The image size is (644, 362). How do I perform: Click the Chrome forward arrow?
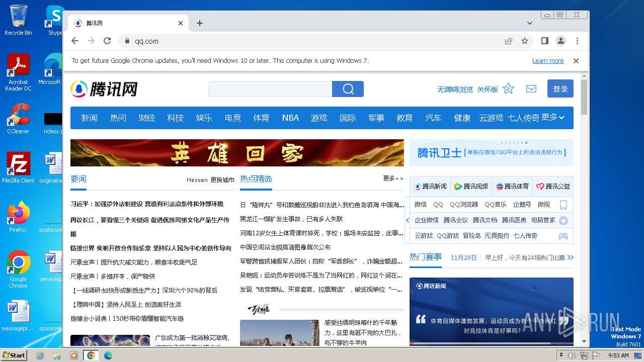[x=91, y=41]
